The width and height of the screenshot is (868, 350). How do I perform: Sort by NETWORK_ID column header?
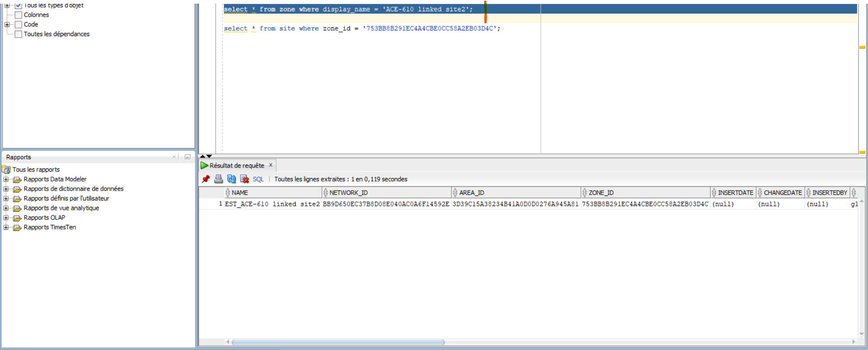pos(348,193)
